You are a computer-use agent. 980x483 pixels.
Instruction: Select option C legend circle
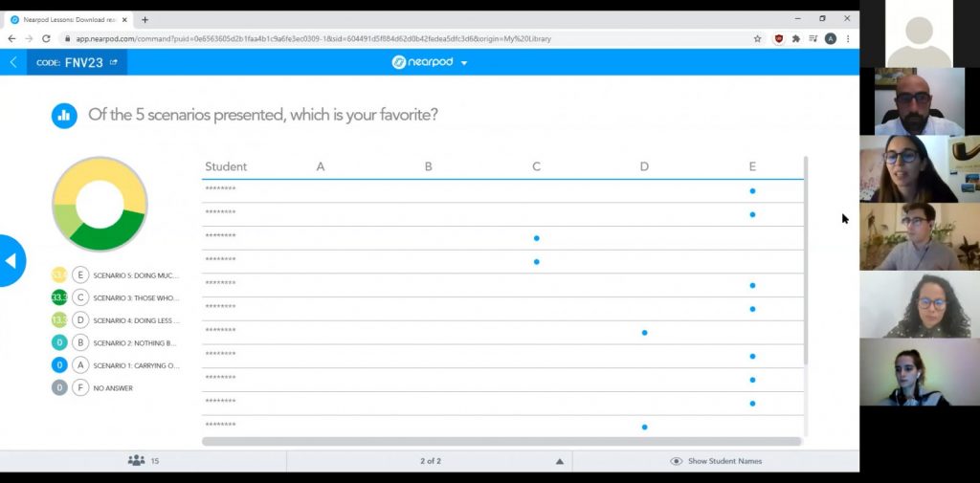pos(80,297)
